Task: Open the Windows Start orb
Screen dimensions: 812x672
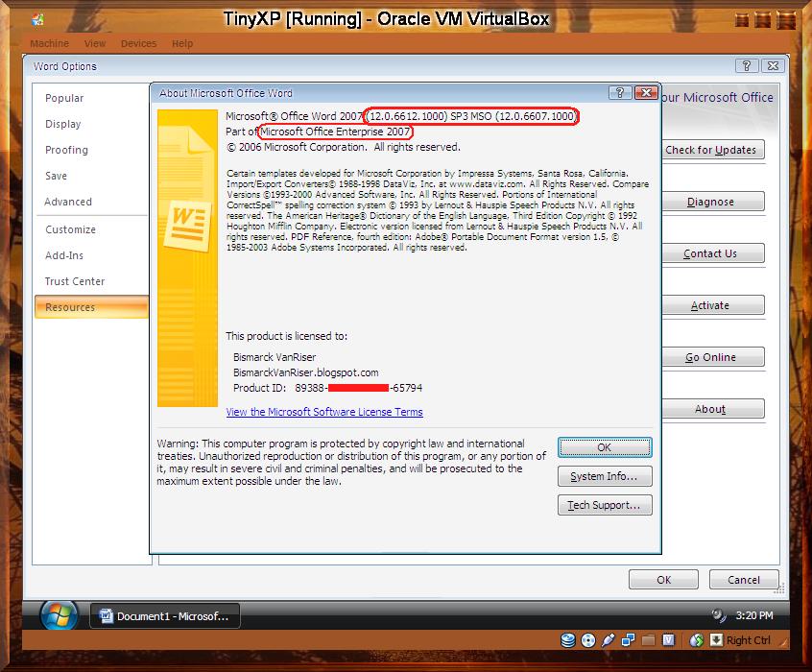Action: (60, 615)
